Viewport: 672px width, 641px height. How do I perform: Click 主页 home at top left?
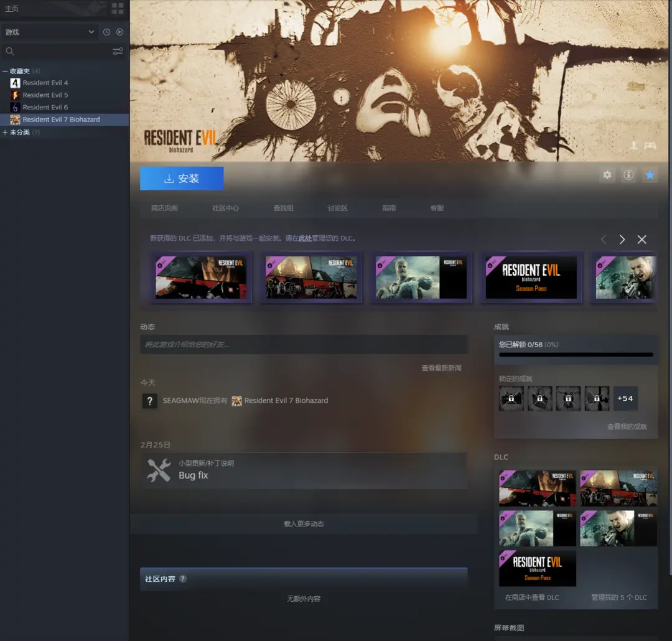12,9
